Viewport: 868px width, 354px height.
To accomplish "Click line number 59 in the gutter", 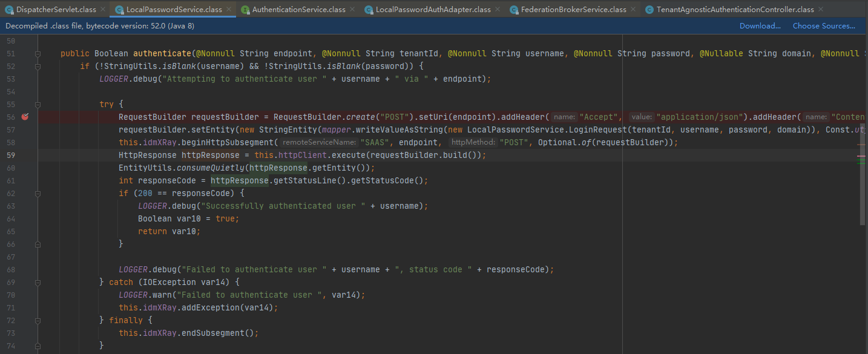I will 11,155.
